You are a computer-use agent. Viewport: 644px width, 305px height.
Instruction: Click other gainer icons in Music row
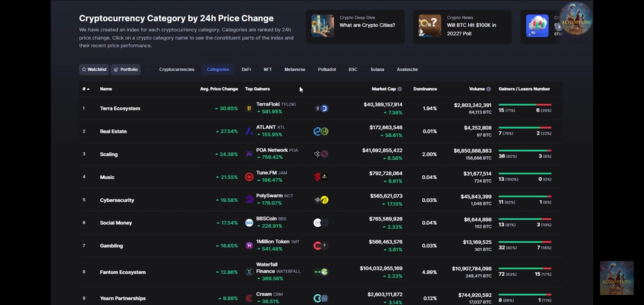tap(321, 177)
